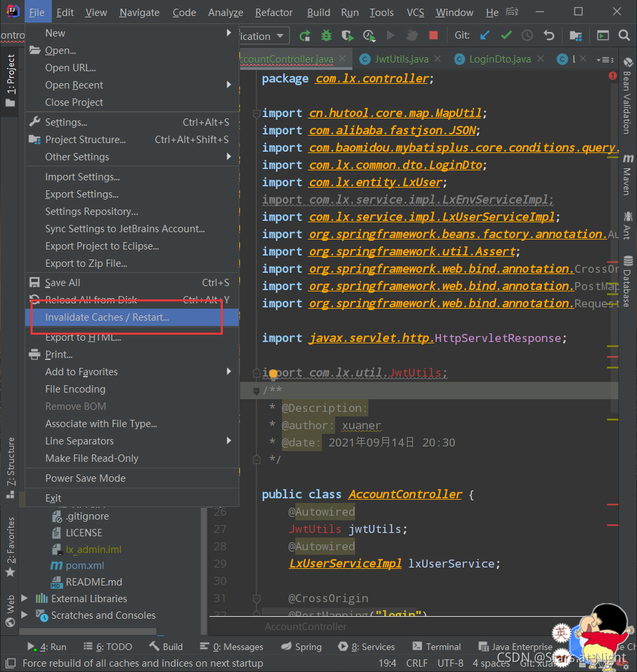Select Project Structure... menu entry
Viewport: 637px width, 672px height.
(132, 139)
